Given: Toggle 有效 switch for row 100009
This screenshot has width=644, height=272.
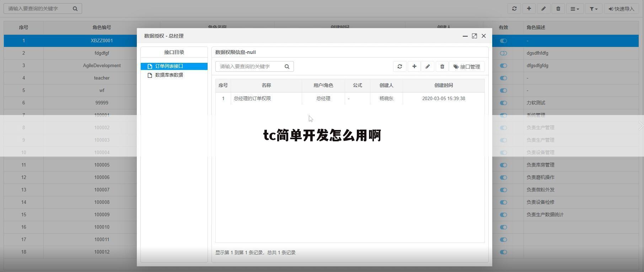Looking at the screenshot, I should click(503, 215).
